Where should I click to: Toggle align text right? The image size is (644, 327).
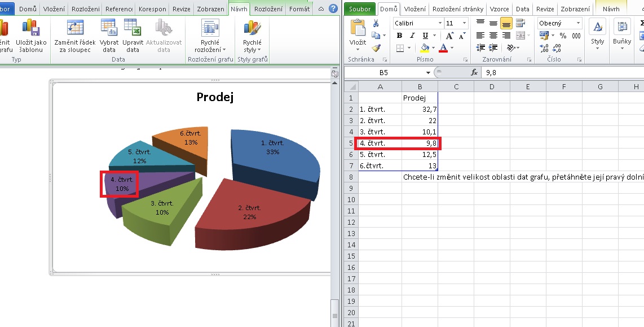[x=506, y=36]
